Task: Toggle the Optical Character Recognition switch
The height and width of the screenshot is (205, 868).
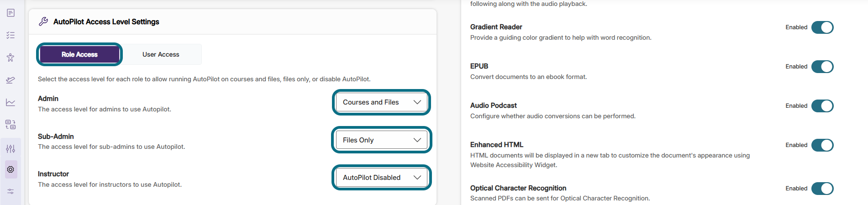Action: (x=822, y=189)
